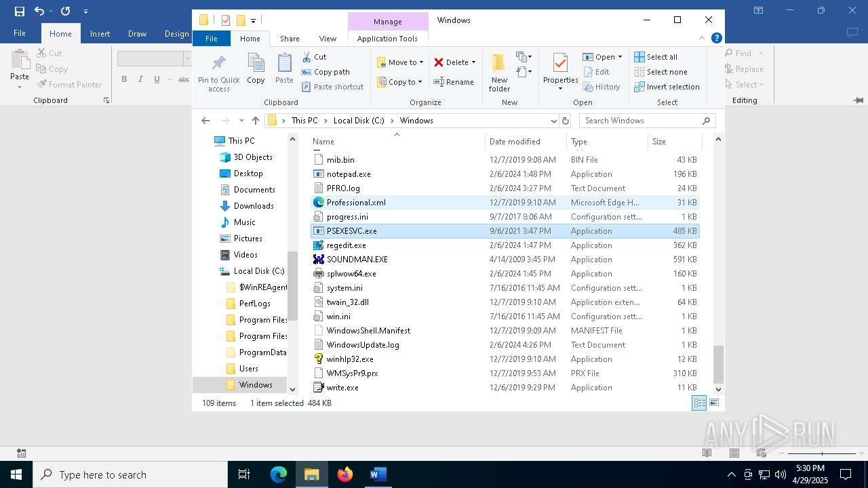Open the Explorer File tab
The height and width of the screenshot is (488, 868).
coord(212,39)
